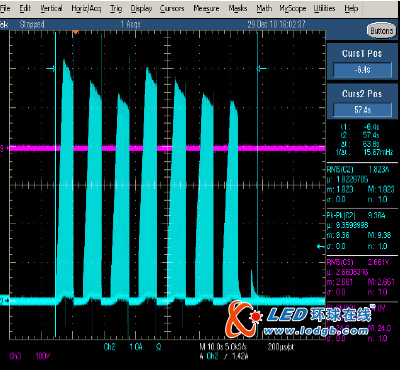The width and height of the screenshot is (400, 370).
Task: Click the magenta channel 3 ground marker
Action: (x=3, y=149)
